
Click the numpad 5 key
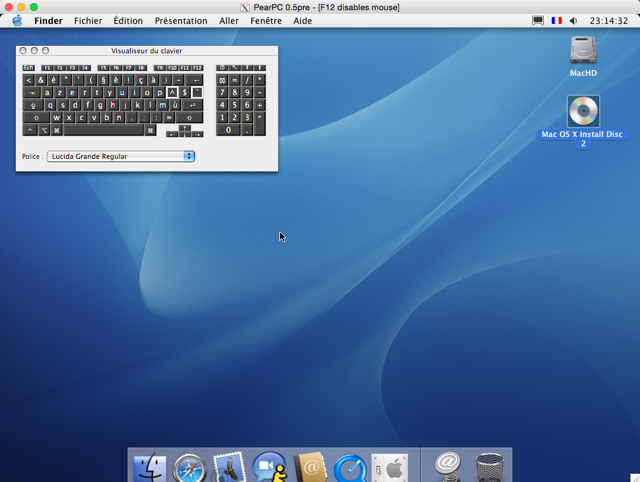click(x=235, y=105)
